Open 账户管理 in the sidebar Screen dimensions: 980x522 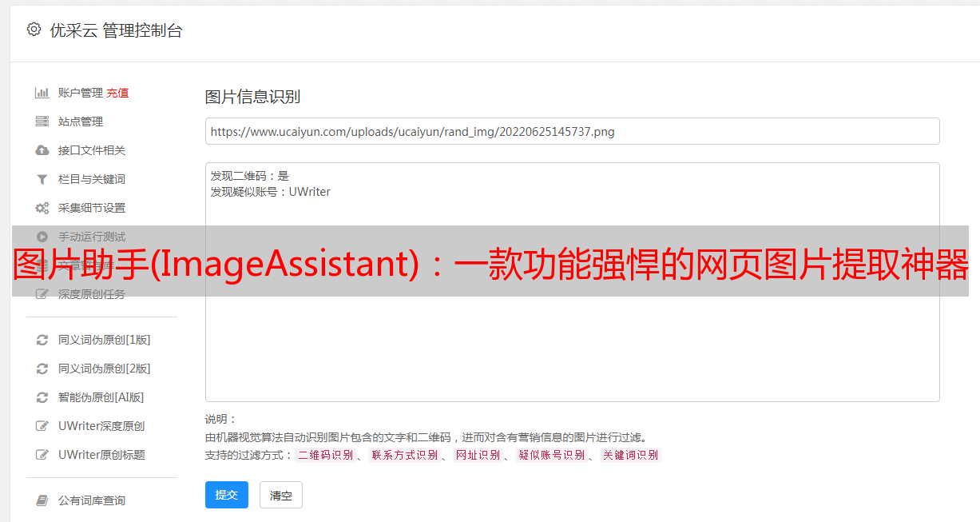[80, 93]
